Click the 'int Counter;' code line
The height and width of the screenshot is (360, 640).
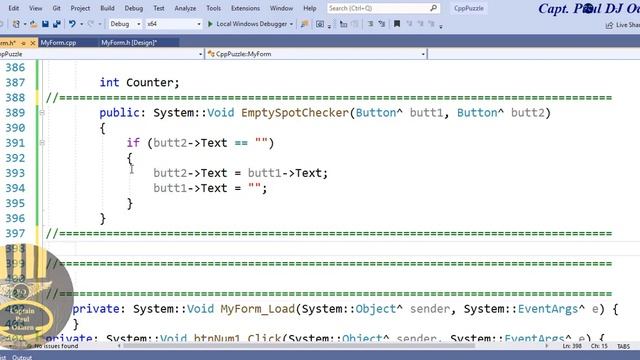pyautogui.click(x=140, y=82)
